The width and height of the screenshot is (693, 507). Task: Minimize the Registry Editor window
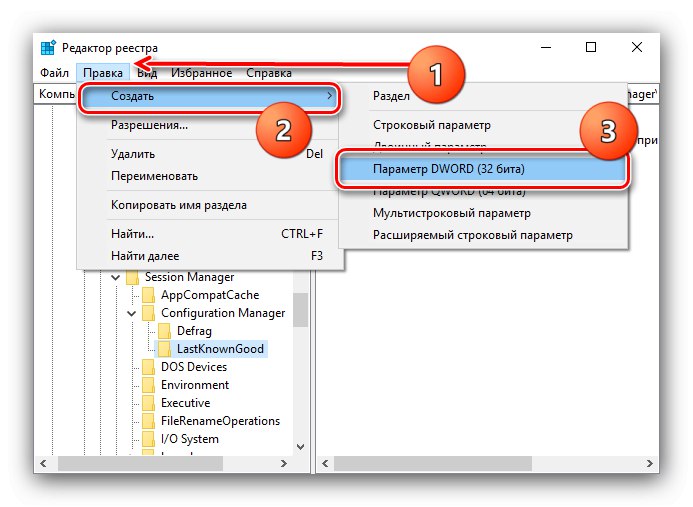[546, 47]
